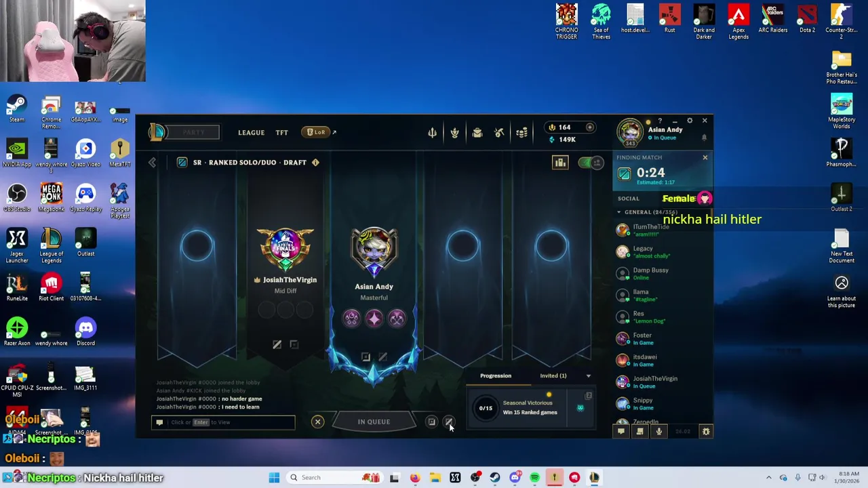
Task: Select friend itsdawei in social list
Action: coord(664,361)
